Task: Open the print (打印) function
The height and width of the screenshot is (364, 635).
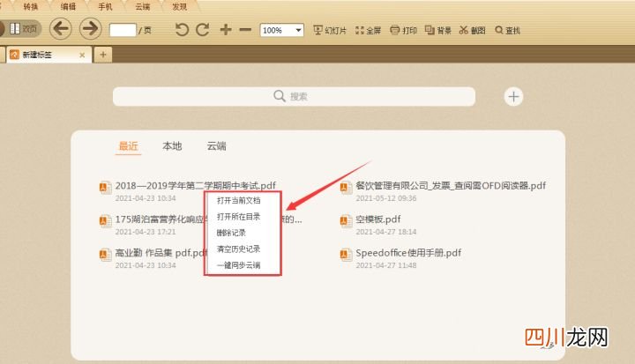Action: [x=403, y=30]
